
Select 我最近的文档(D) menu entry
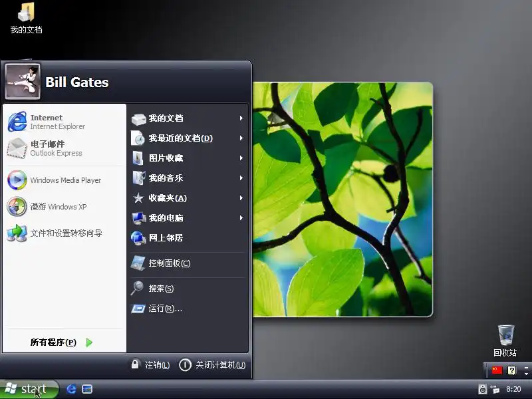180,138
